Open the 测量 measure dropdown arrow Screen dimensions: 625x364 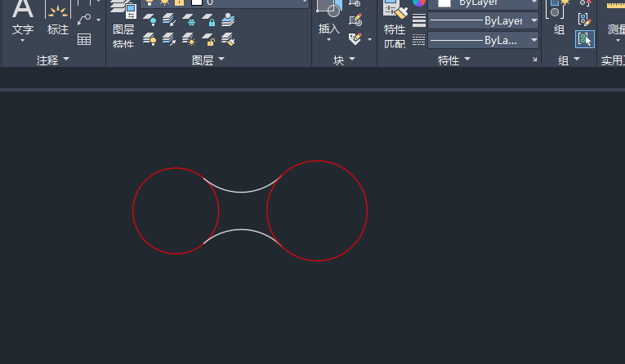pos(618,41)
